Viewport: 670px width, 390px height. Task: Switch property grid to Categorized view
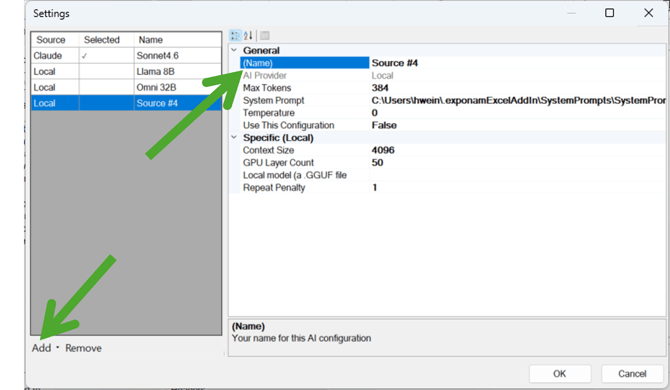pos(235,35)
